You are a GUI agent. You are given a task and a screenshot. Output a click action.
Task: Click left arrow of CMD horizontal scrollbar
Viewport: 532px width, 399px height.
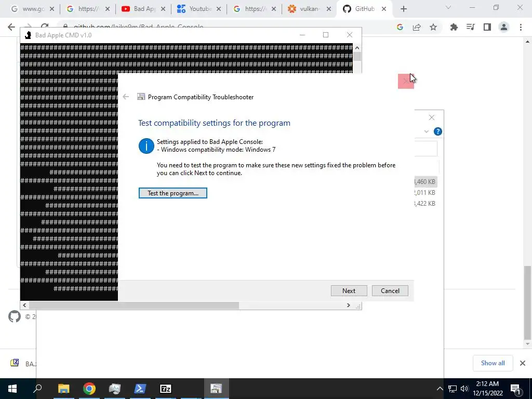pyautogui.click(x=24, y=305)
